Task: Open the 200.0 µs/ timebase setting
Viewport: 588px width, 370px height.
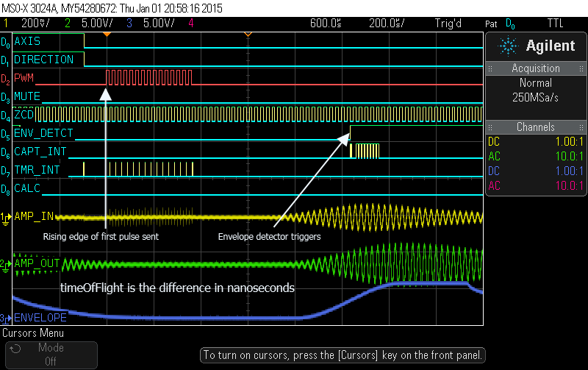Action: tap(386, 23)
